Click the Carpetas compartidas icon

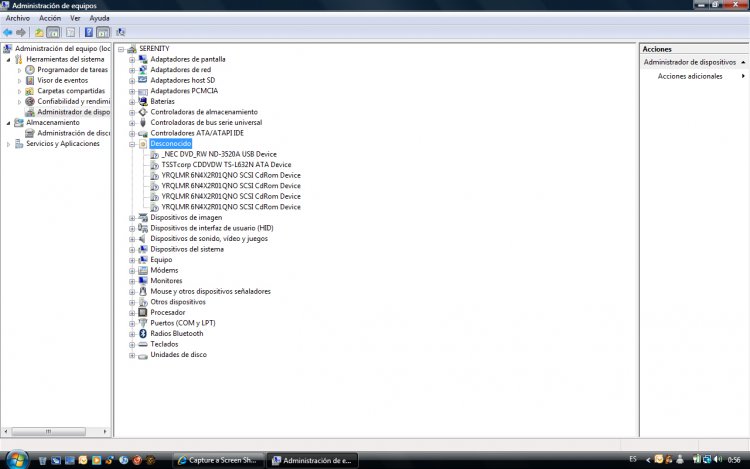click(30, 91)
